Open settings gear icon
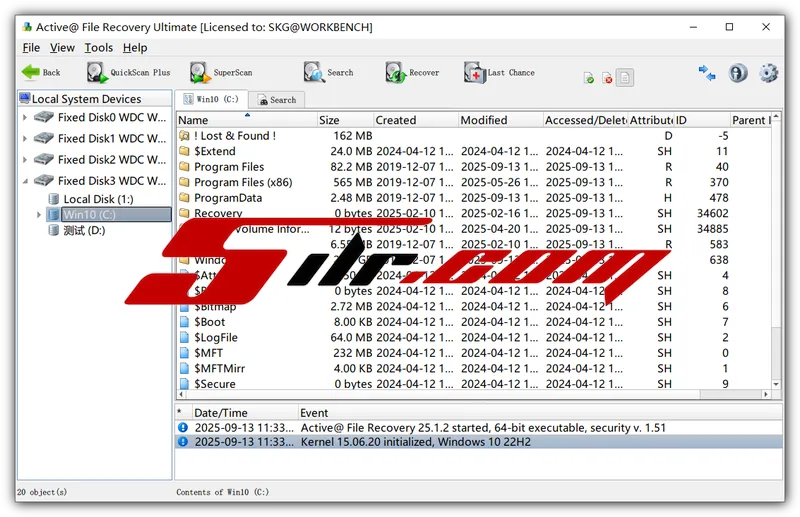The width and height of the screenshot is (800, 517). coord(768,73)
